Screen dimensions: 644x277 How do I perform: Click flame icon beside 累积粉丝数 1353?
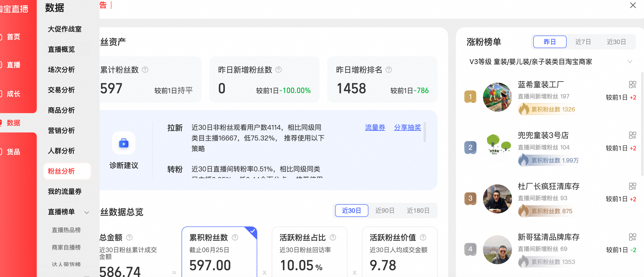coord(524,262)
